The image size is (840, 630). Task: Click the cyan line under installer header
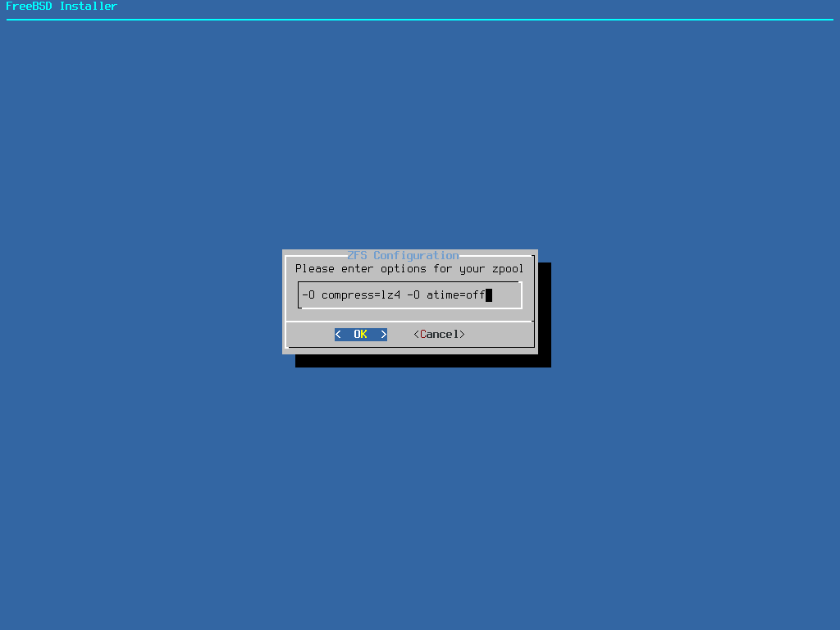tap(420, 20)
